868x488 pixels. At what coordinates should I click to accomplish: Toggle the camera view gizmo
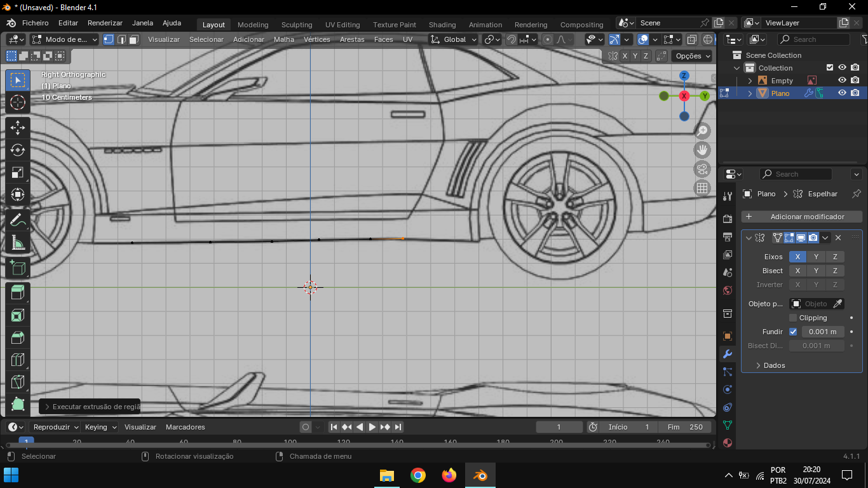pos(702,169)
